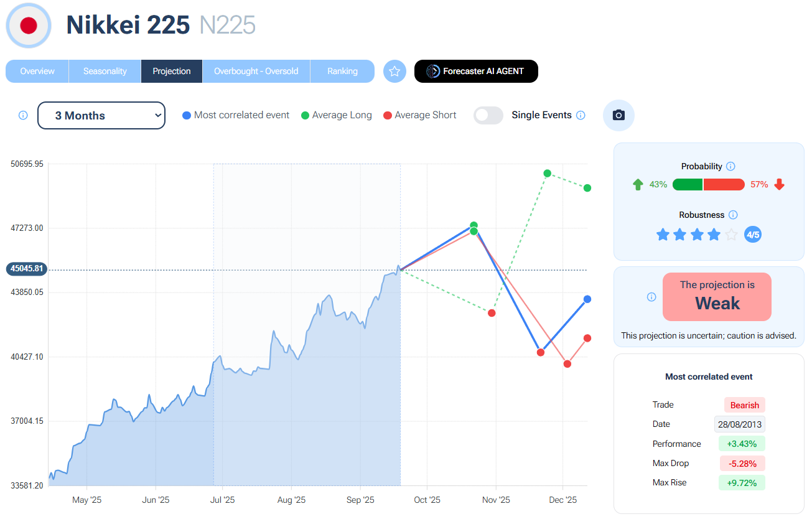
Task: Add Nikkei 225 to favorites with star
Action: pos(394,72)
